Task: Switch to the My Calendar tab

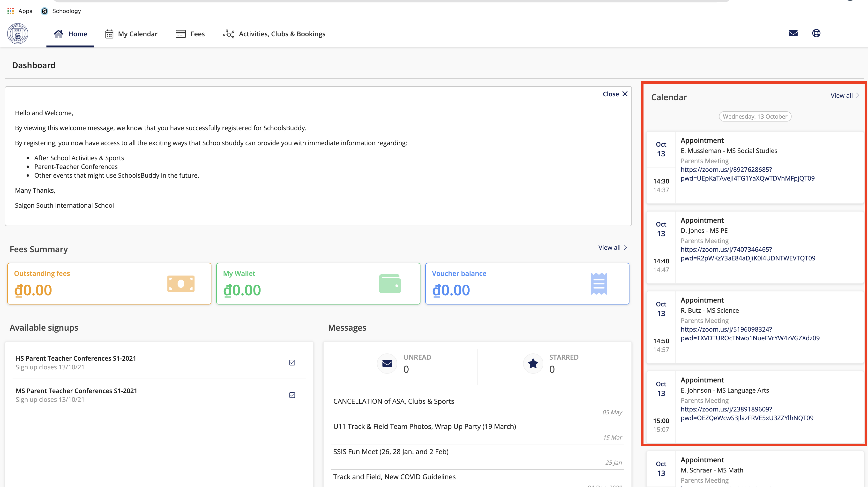Action: [131, 34]
